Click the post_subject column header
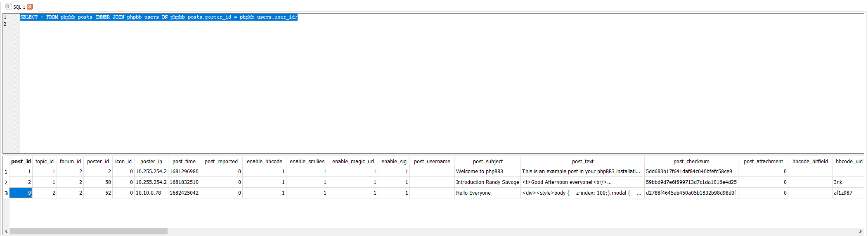868x236 pixels. [x=487, y=162]
